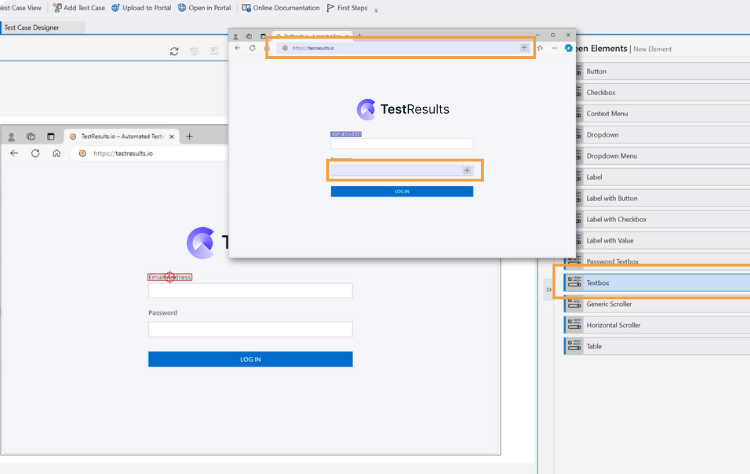Expand the side panel with the double chevron
750x474 pixels.
click(548, 288)
